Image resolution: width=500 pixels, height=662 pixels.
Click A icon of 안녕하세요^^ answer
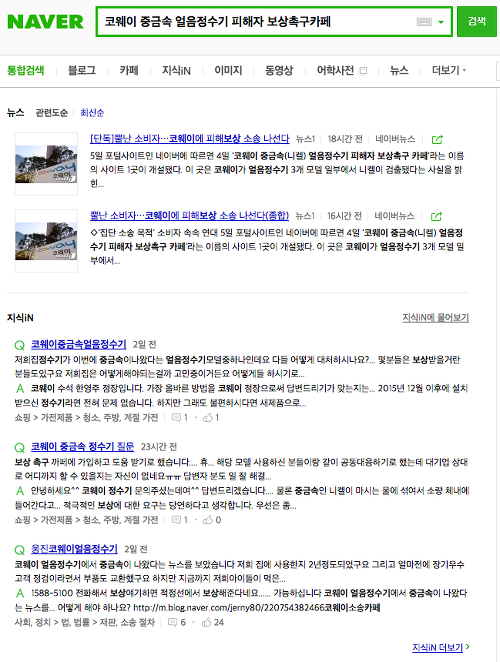(20, 491)
